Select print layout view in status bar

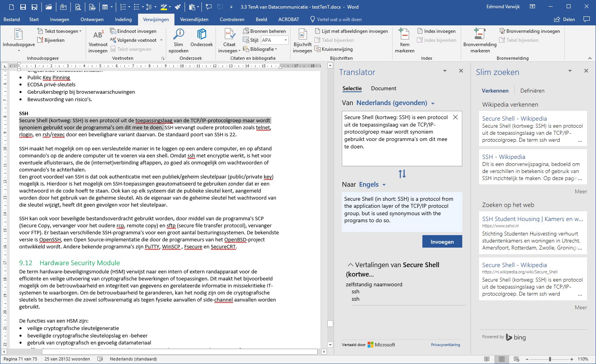point(502,359)
